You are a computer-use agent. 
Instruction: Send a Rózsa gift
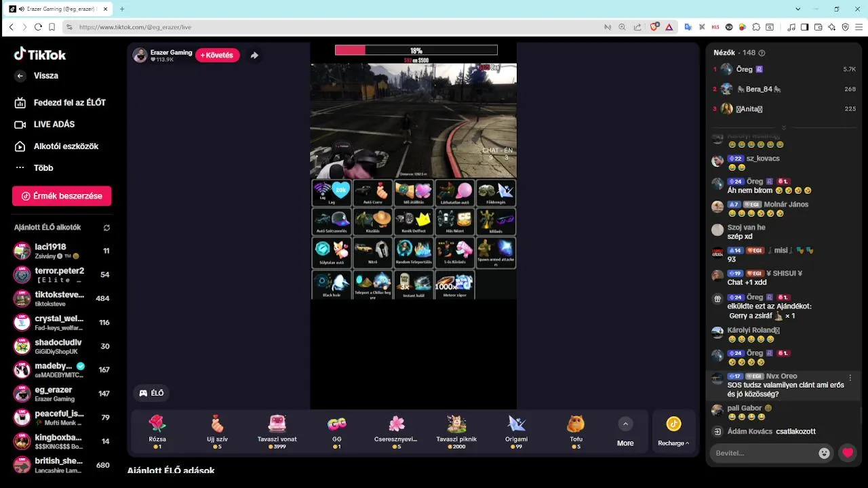157,431
